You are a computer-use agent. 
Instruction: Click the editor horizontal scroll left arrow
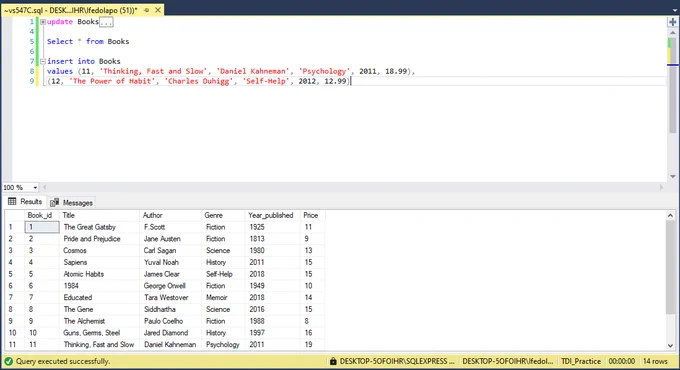(x=44, y=187)
